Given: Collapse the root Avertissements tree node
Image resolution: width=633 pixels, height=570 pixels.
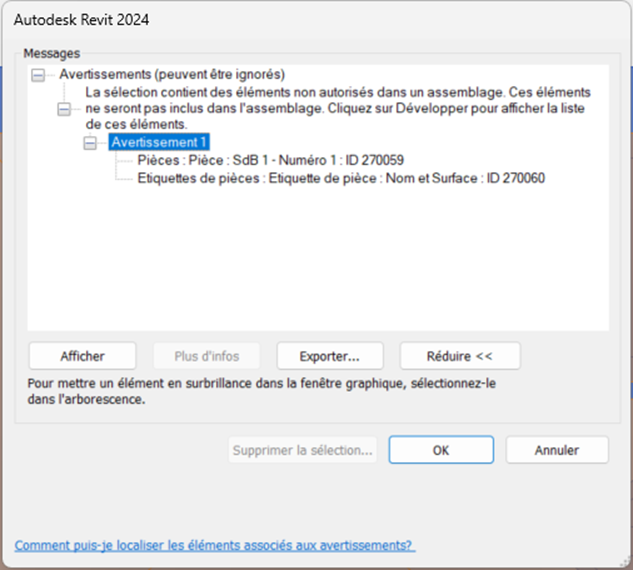Looking at the screenshot, I should [x=38, y=75].
